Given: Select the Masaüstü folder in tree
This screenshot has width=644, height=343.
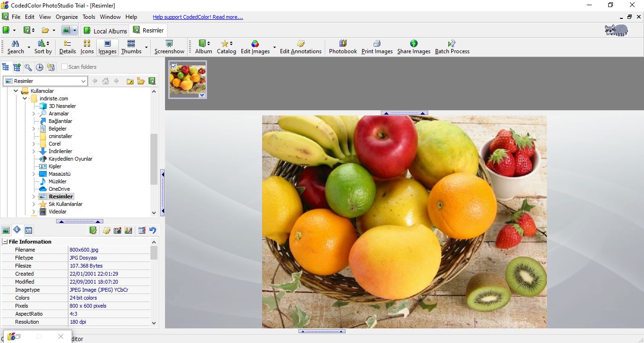Looking at the screenshot, I should coord(59,174).
